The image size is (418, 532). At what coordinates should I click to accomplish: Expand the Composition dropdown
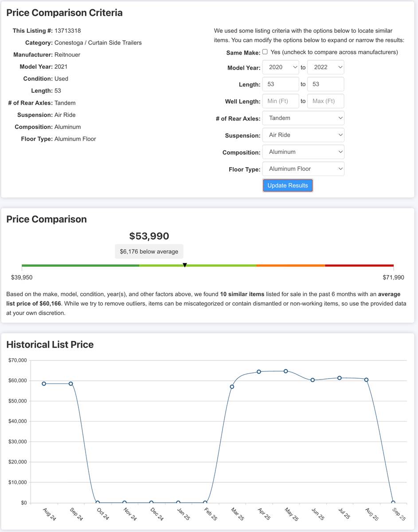[x=304, y=152]
